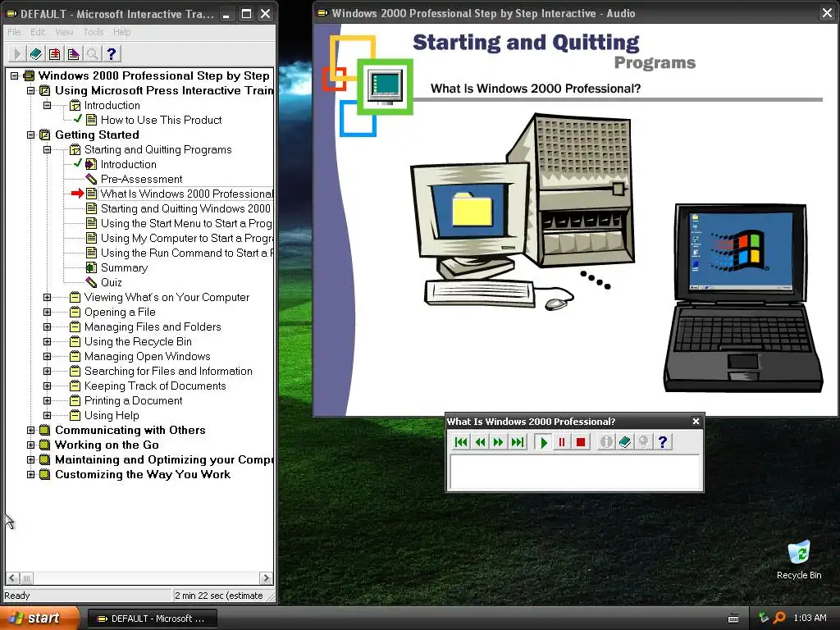Expand the Working on the Go node
The width and height of the screenshot is (840, 630).
tap(31, 445)
